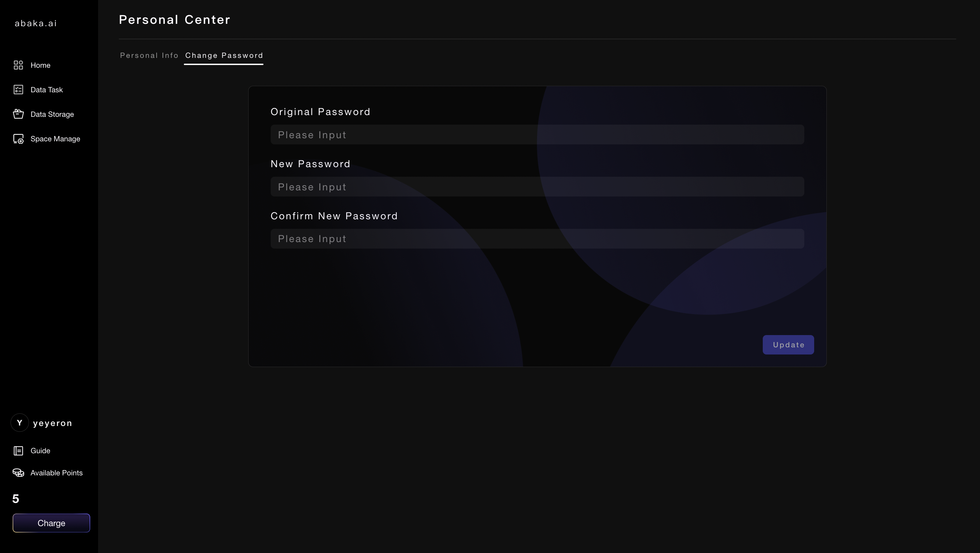Select the Change Password tab
Viewport: 980px width, 553px height.
tap(224, 56)
